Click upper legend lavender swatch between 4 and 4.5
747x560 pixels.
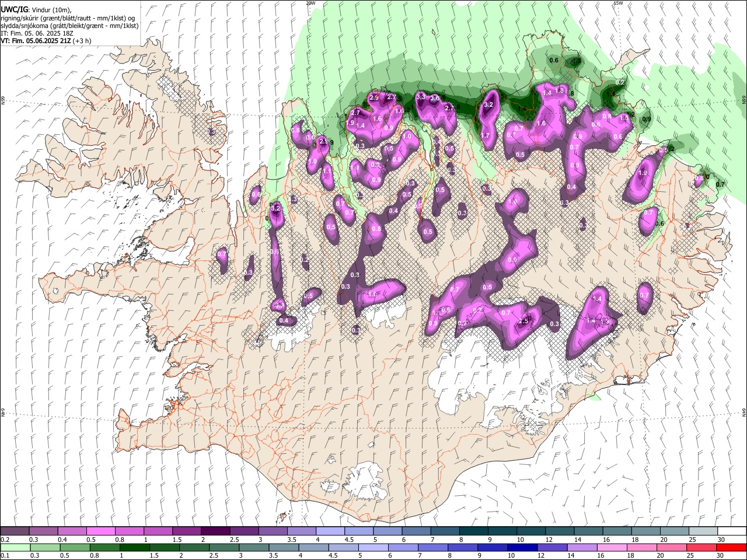point(330,531)
